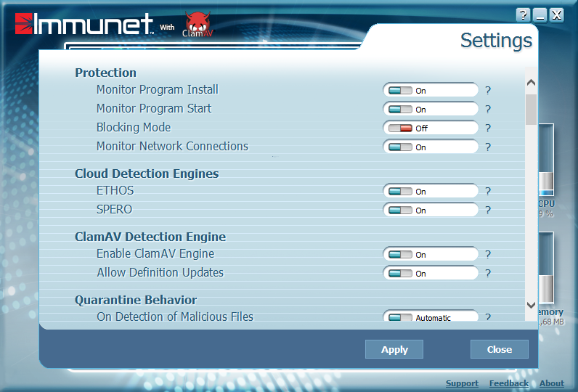Open help for Blocking Mode setting
The width and height of the screenshot is (578, 392).
(x=488, y=128)
